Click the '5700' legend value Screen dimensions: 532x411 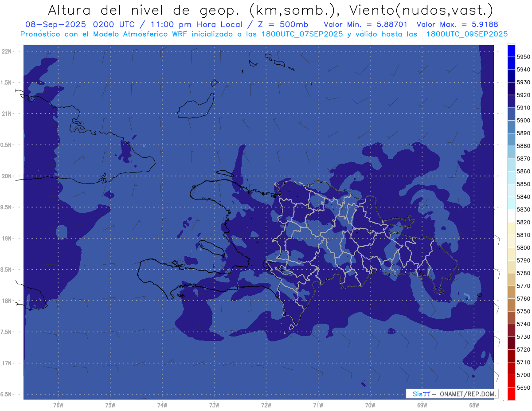pyautogui.click(x=524, y=375)
